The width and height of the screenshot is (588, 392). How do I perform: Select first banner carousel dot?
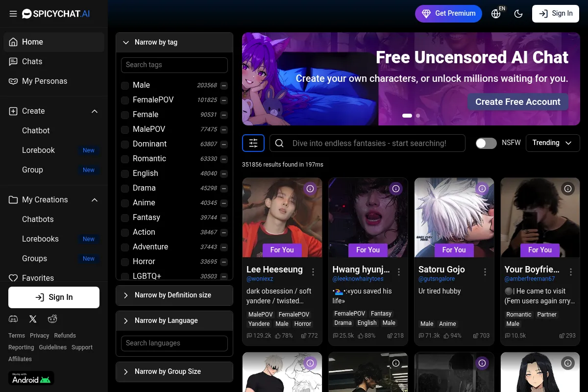[407, 116]
